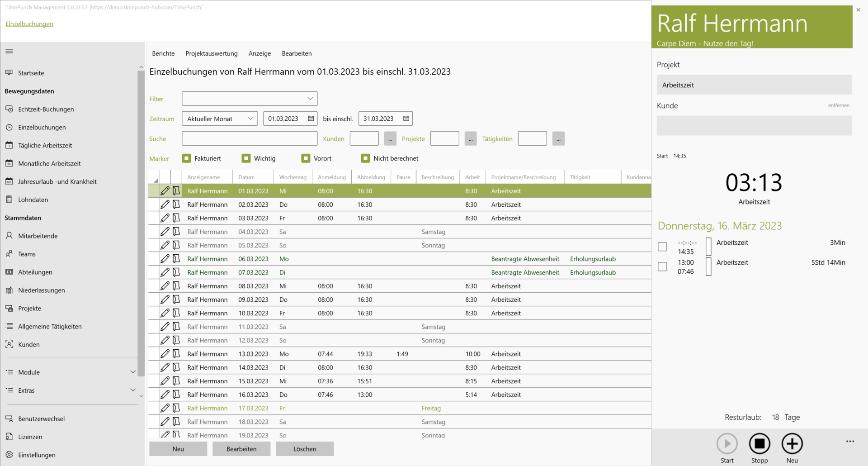
Task: Toggle the Fakturiert marker checkbox
Action: click(x=186, y=158)
